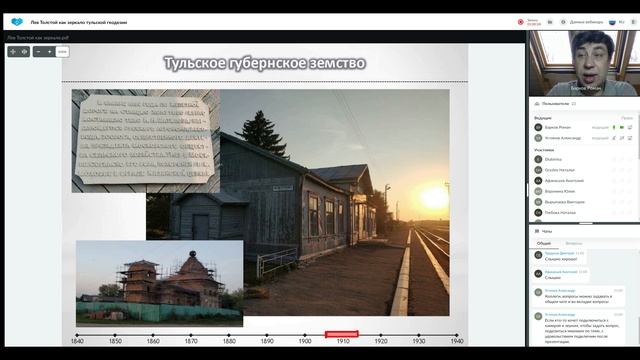Click avatar beside the Слышно хорошо! message
This screenshot has width=640, height=360.
538,255
